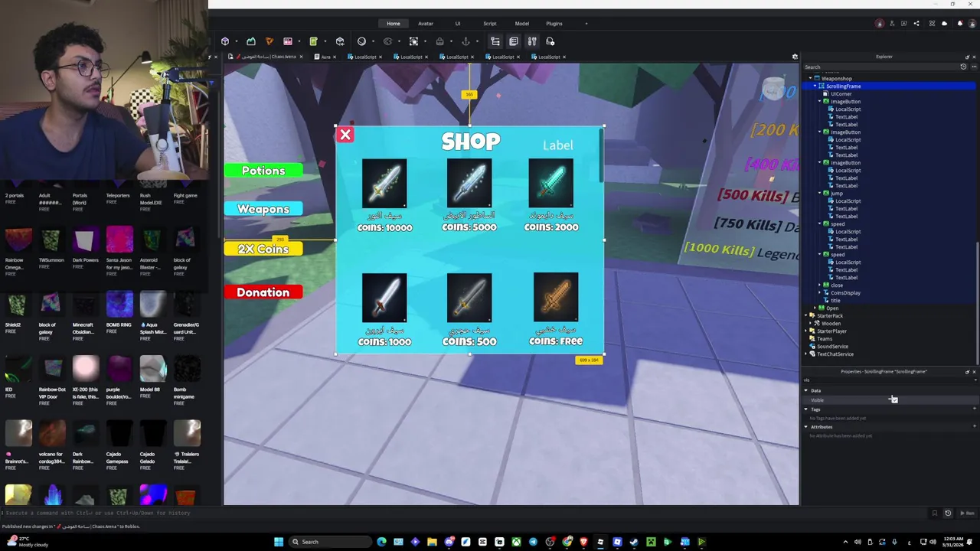This screenshot has width=980, height=551.
Task: Click the notification bell icon at top right
Action: point(960,24)
